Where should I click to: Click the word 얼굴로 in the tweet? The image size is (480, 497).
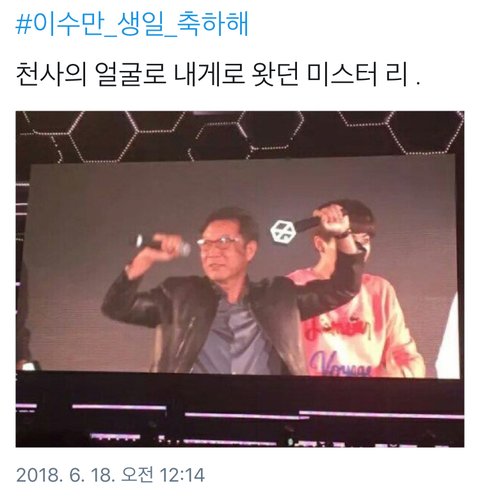[x=131, y=75]
